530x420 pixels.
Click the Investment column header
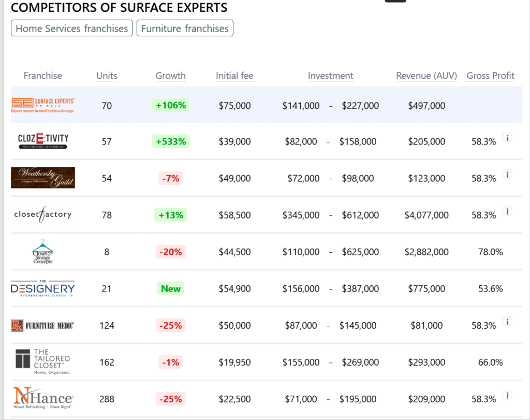(x=331, y=76)
